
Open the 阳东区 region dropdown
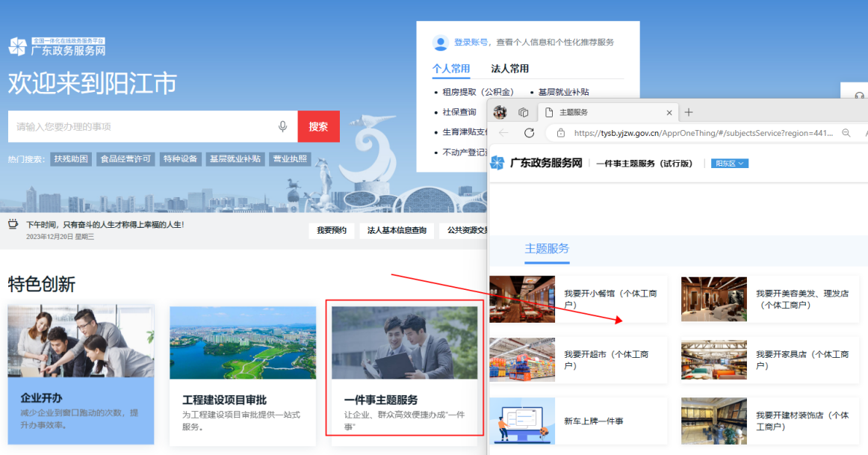tap(729, 162)
